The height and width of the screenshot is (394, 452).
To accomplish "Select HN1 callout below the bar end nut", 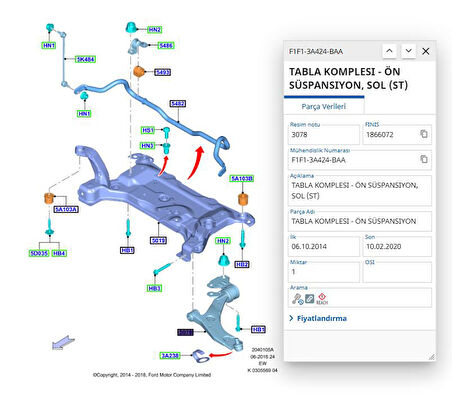I will [84, 114].
